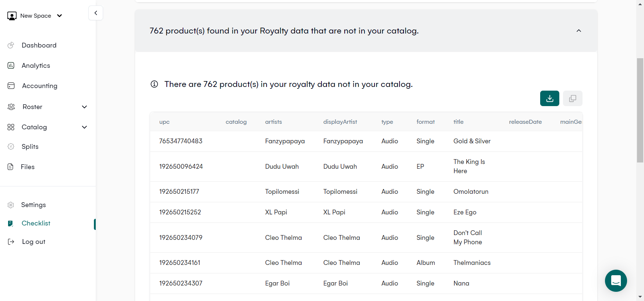The height and width of the screenshot is (301, 644).
Task: Click the Omolatorun title cell
Action: pos(471,192)
